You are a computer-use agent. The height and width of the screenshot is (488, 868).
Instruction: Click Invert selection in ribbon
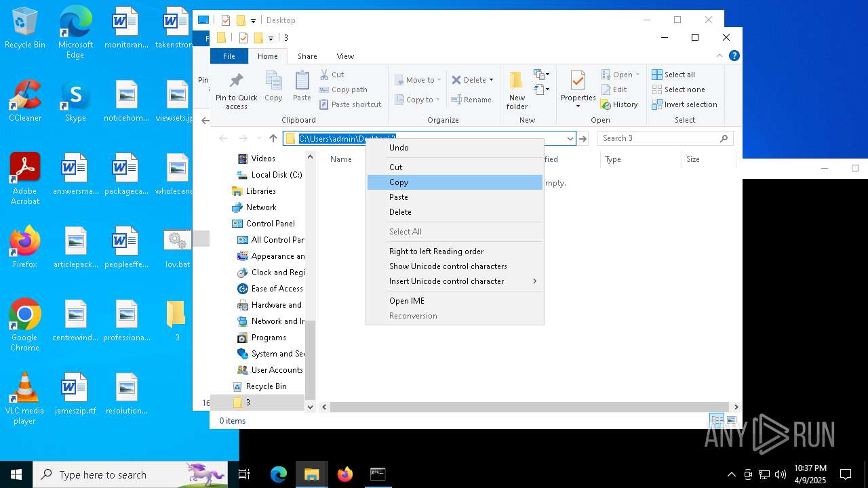point(684,104)
